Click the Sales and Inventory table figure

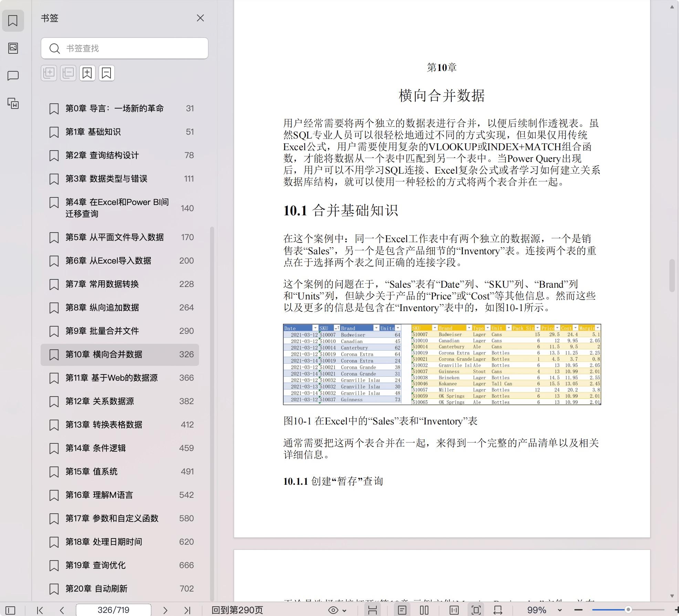coord(442,365)
